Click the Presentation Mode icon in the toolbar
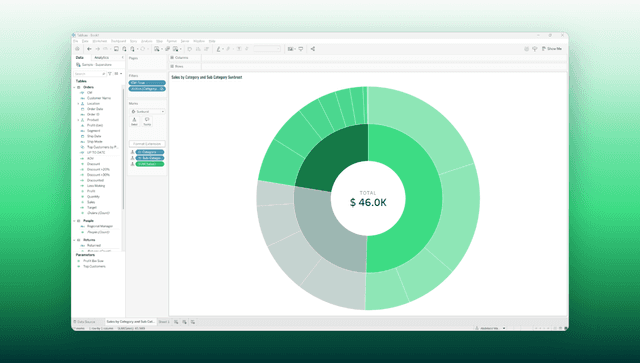The height and width of the screenshot is (363, 640). pos(301,49)
